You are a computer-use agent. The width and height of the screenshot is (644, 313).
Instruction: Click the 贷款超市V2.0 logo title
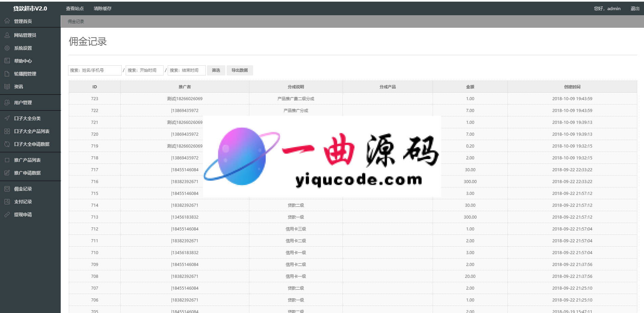point(30,8)
